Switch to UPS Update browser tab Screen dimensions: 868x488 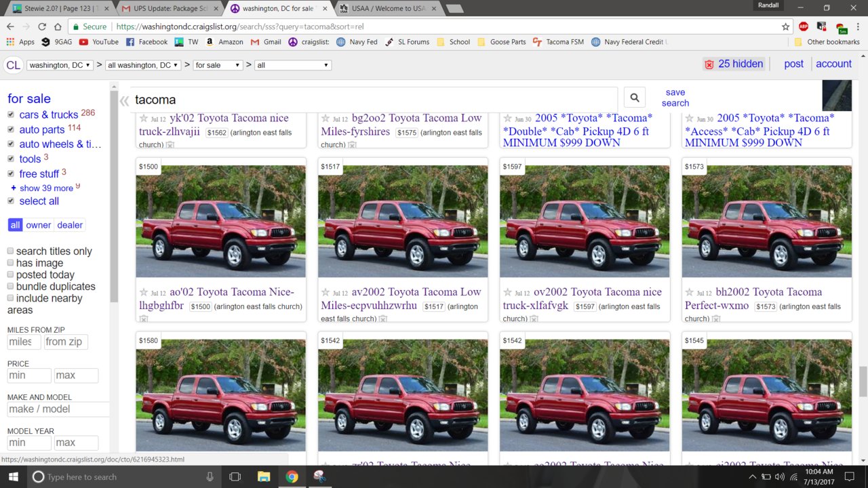[171, 8]
